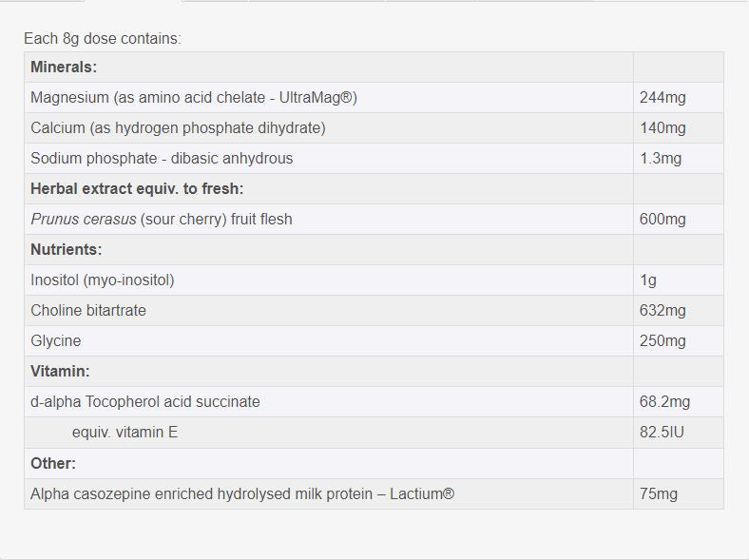Screen dimensions: 749x560
Task: Select the Magnesium amino acid chelate row
Action: [x=193, y=97]
